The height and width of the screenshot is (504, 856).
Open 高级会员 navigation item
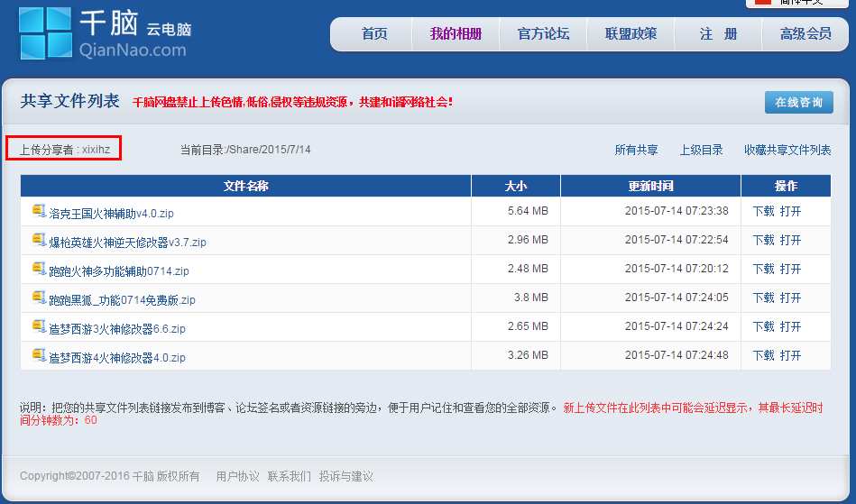805,34
